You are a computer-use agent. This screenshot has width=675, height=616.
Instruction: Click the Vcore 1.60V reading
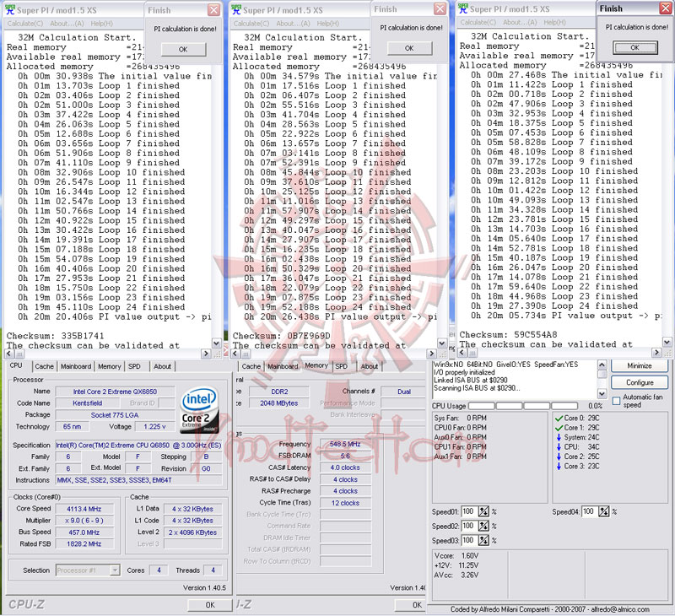(x=456, y=556)
